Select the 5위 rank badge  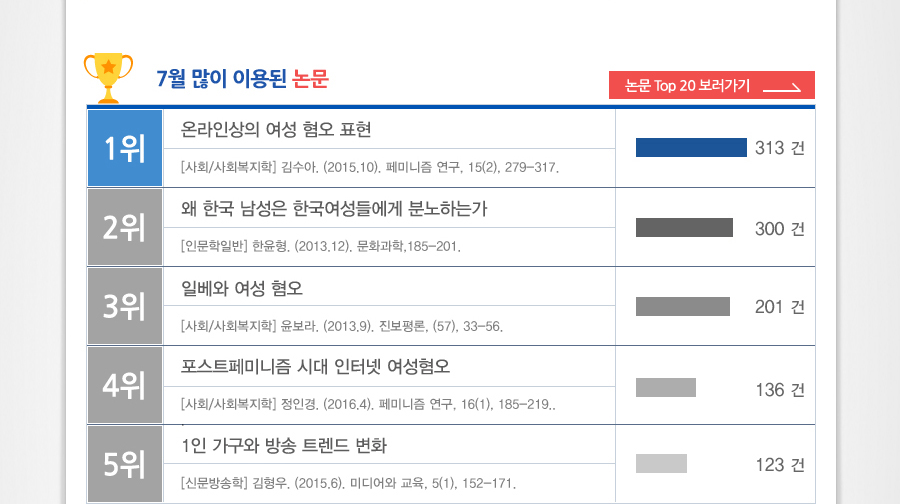click(x=125, y=464)
